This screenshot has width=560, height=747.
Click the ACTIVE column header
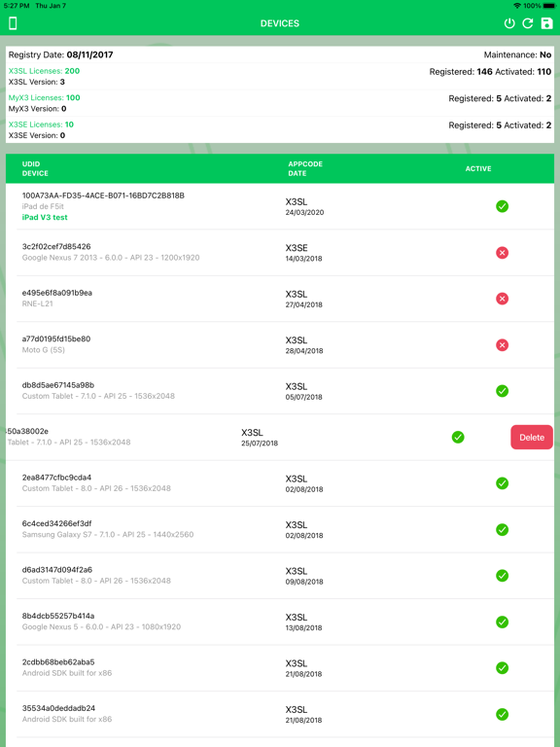pyautogui.click(x=478, y=168)
